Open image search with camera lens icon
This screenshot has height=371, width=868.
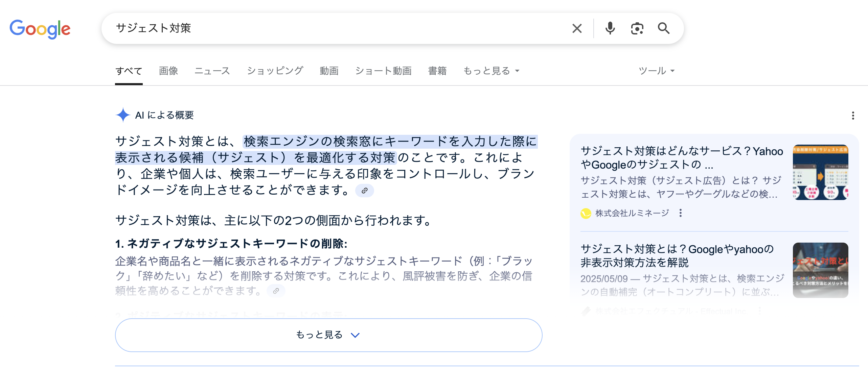(637, 28)
